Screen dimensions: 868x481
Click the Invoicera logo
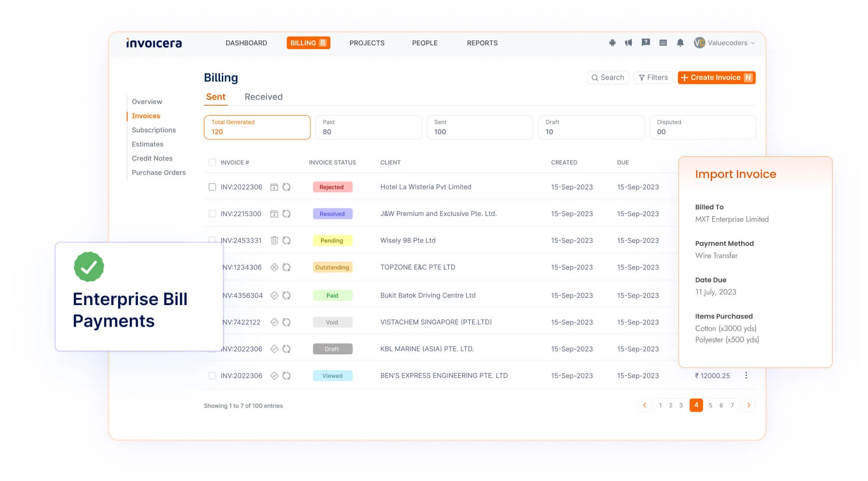click(x=154, y=43)
